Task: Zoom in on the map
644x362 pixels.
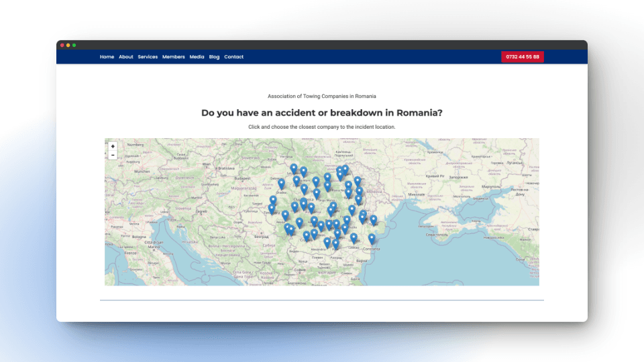Action: pos(113,146)
